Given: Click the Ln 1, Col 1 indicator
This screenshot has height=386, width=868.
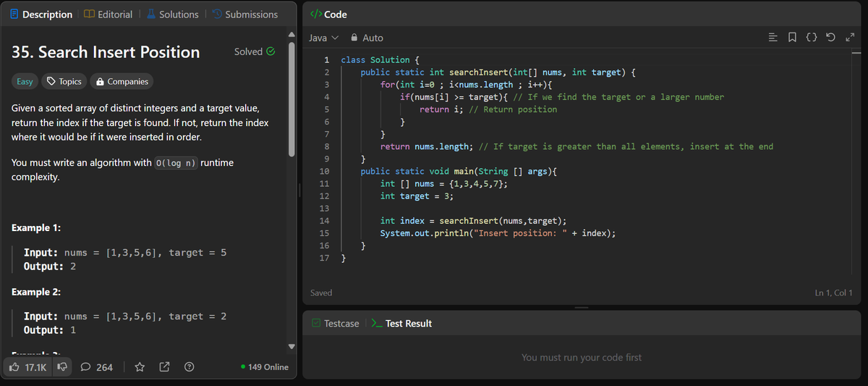Looking at the screenshot, I should (x=833, y=293).
